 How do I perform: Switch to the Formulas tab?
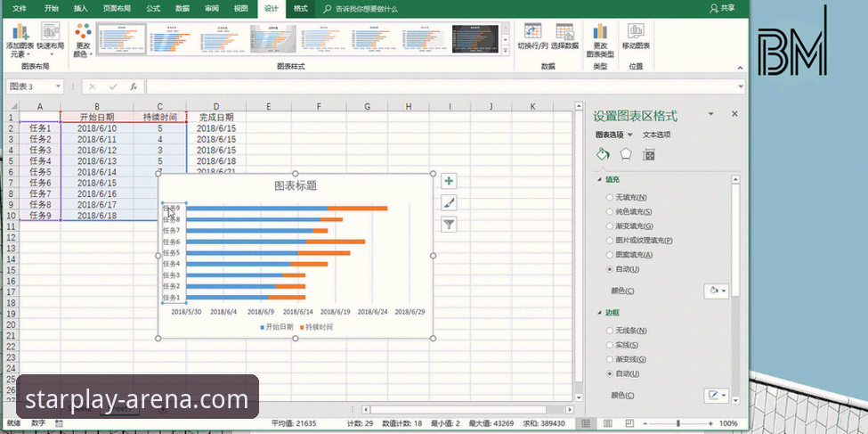tap(153, 8)
